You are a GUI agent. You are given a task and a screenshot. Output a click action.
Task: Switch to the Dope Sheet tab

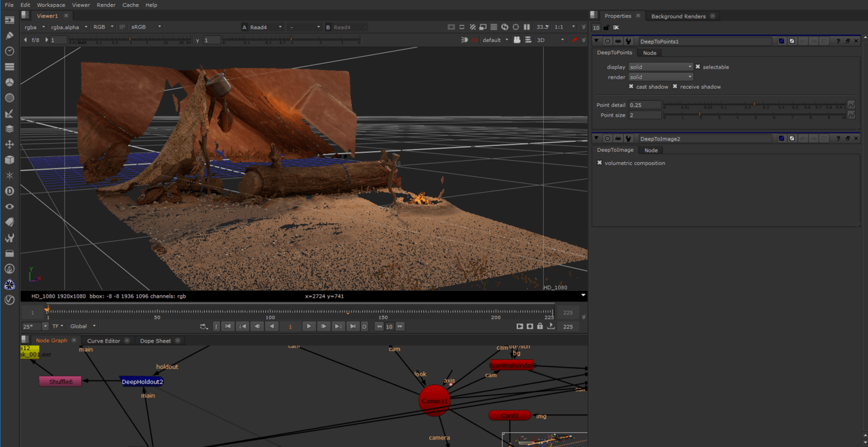coord(155,341)
